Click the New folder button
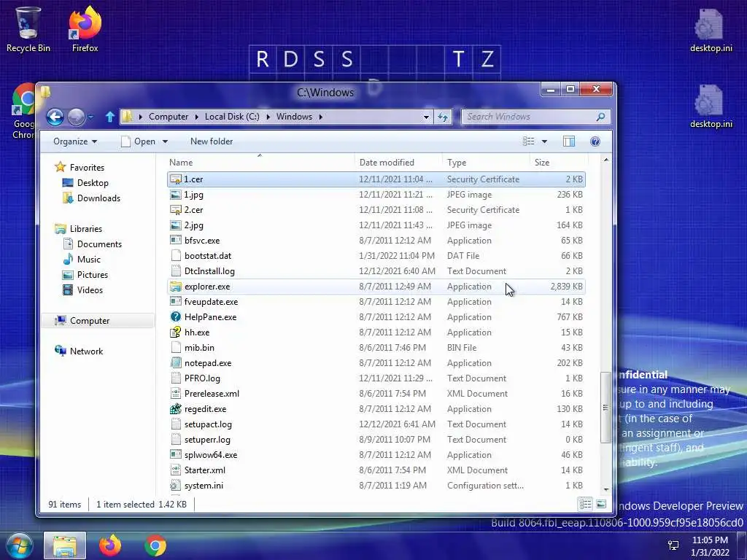The height and width of the screenshot is (560, 747). click(212, 141)
